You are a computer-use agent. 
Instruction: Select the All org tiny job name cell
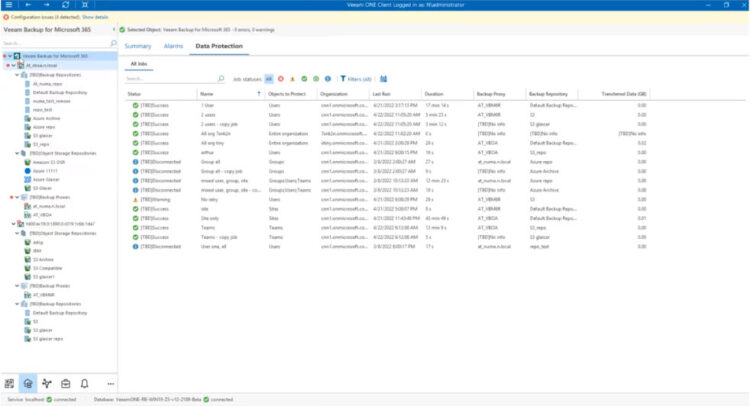click(x=212, y=143)
